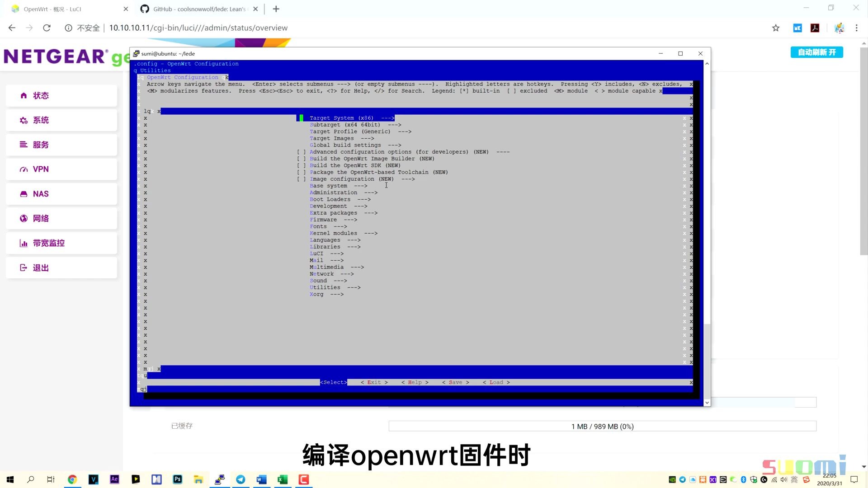This screenshot has height=488, width=868.
Task: Open Camtasia from the taskbar
Action: (304, 479)
